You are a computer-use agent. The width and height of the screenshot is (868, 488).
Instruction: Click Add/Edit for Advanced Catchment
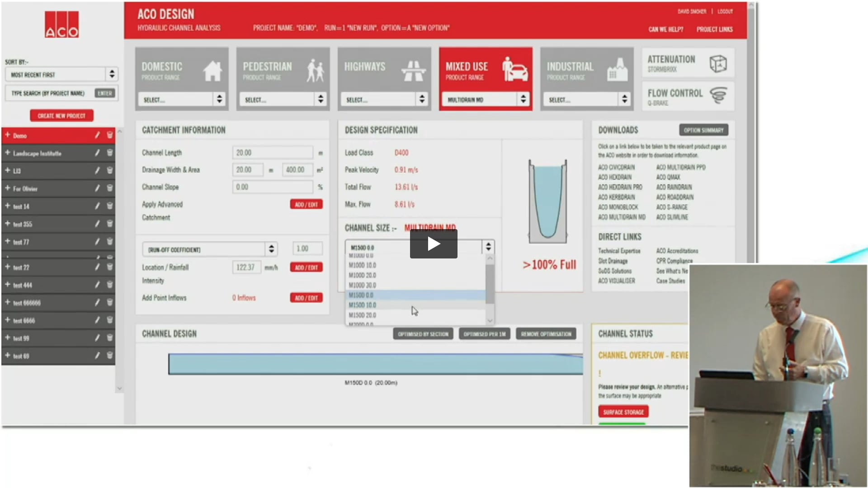(306, 204)
